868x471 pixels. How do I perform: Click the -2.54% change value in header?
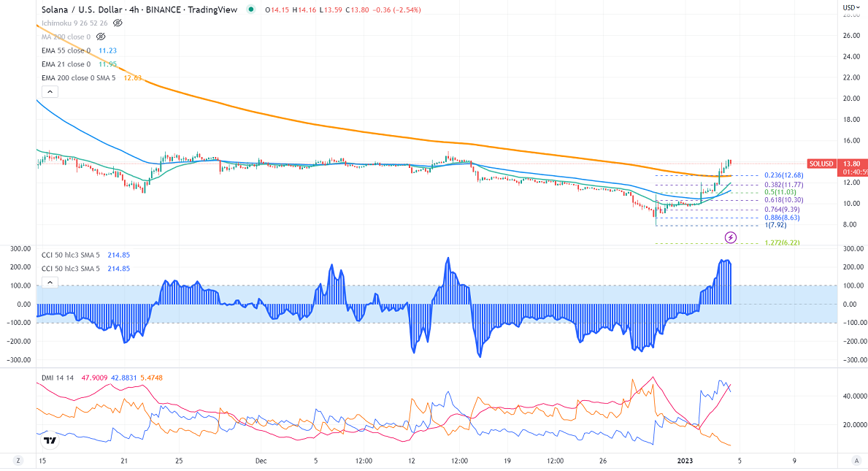407,10
